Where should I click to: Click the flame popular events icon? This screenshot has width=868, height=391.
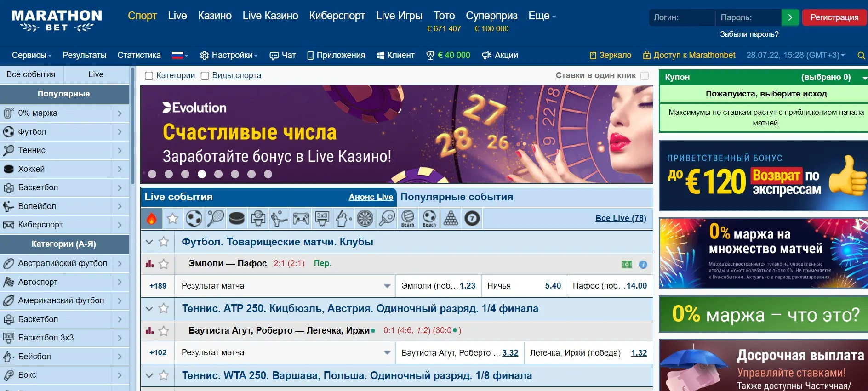click(151, 218)
